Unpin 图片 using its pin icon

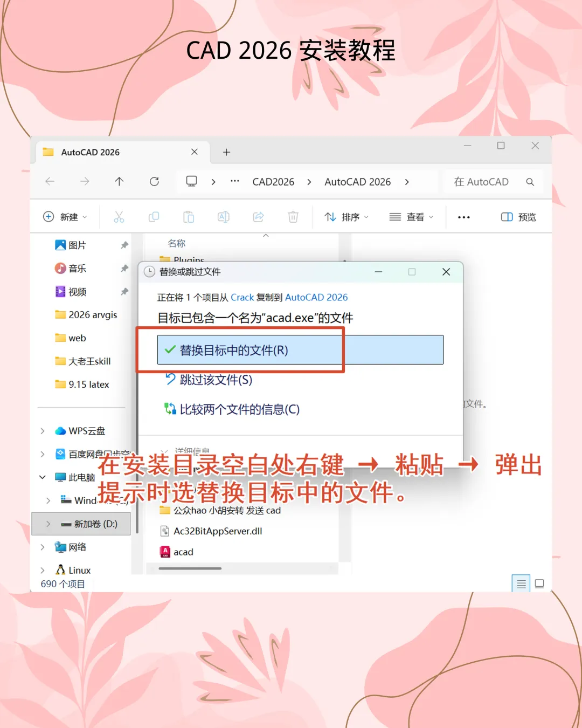coord(124,245)
